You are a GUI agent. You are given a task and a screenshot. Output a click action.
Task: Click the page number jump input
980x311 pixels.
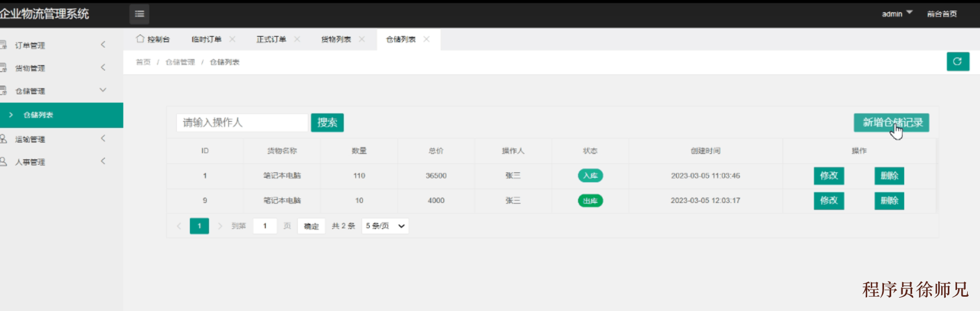pyautogui.click(x=265, y=226)
